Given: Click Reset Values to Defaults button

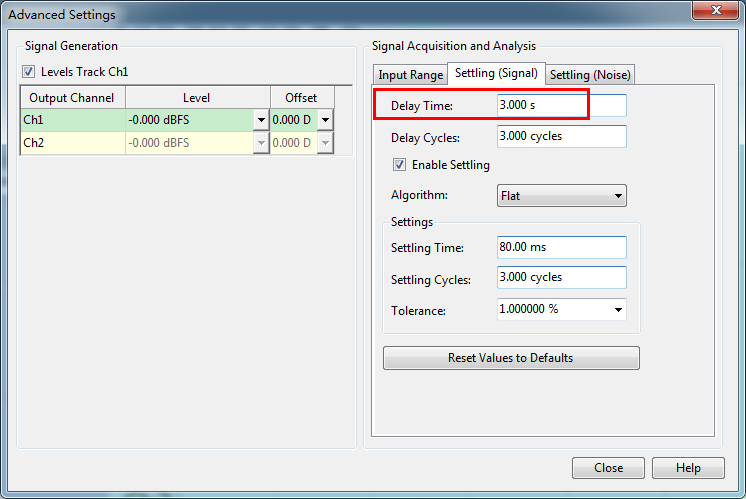Looking at the screenshot, I should 511,358.
